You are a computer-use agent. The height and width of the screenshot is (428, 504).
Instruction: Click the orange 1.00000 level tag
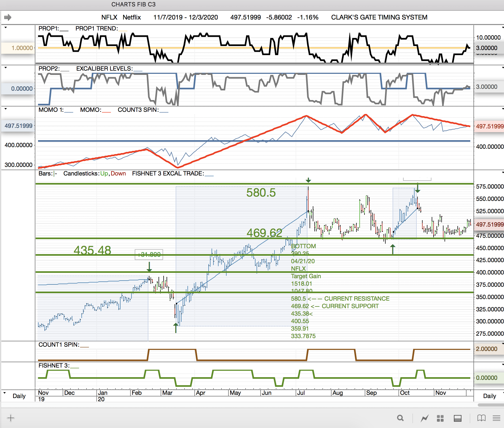18,48
